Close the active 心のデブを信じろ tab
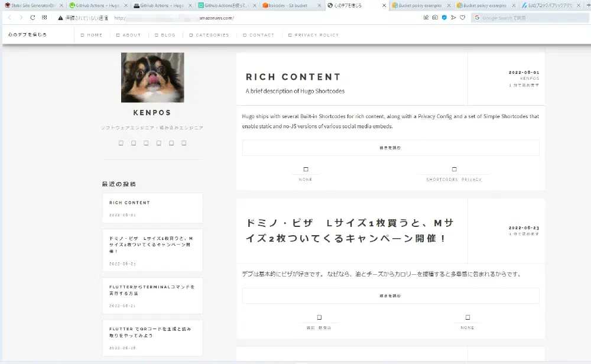The height and width of the screenshot is (364, 591). click(x=384, y=5)
